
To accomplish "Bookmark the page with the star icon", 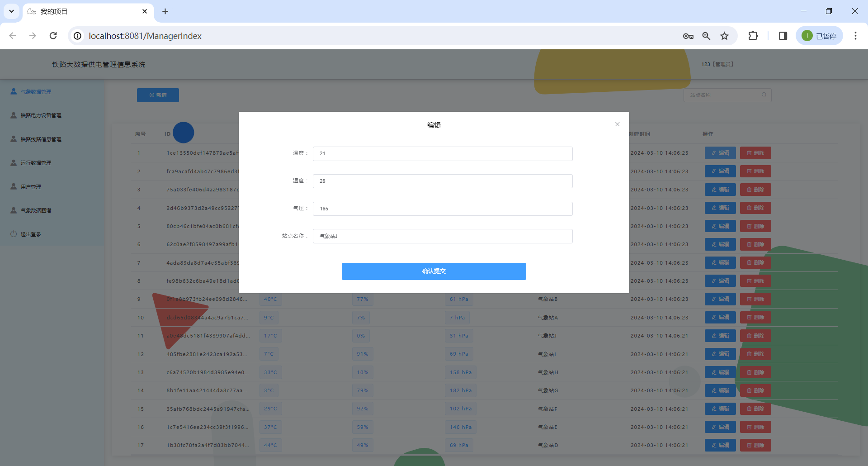I will point(725,36).
